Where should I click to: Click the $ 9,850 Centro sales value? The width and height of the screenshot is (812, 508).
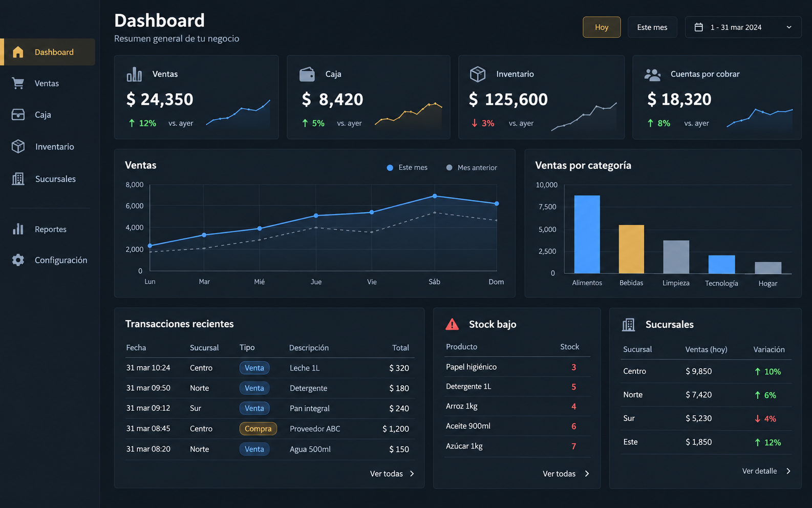699,371
